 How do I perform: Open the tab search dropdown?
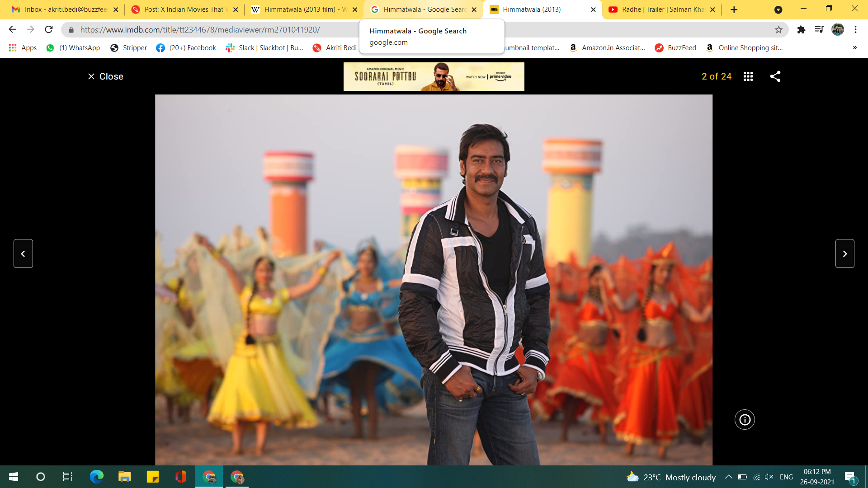click(778, 9)
